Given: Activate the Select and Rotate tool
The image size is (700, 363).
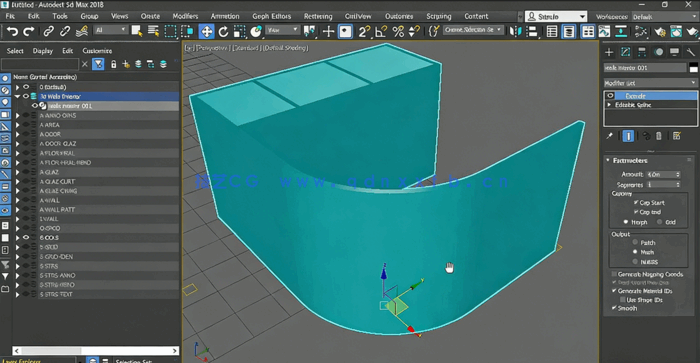Looking at the screenshot, I should [223, 31].
